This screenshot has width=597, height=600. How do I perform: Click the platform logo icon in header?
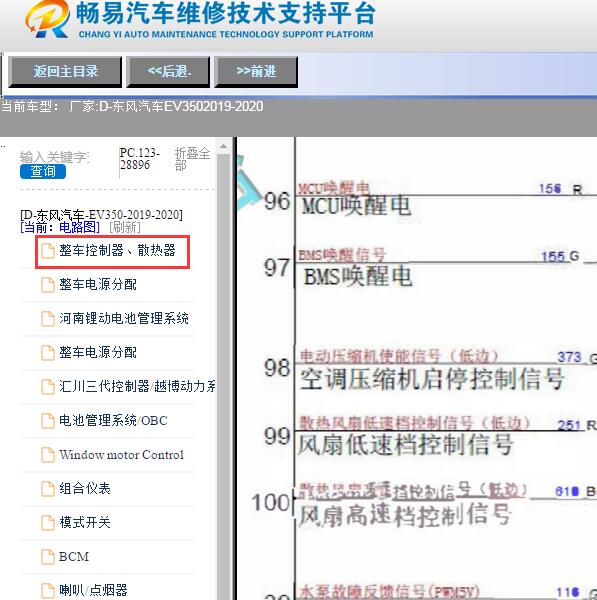point(47,19)
